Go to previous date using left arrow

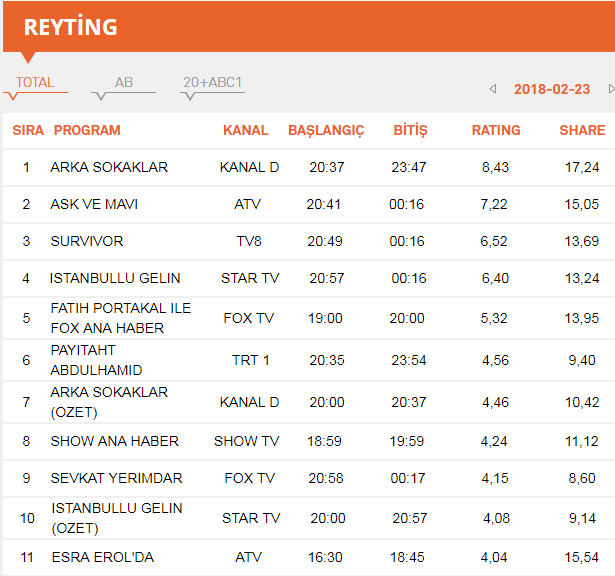pos(493,89)
